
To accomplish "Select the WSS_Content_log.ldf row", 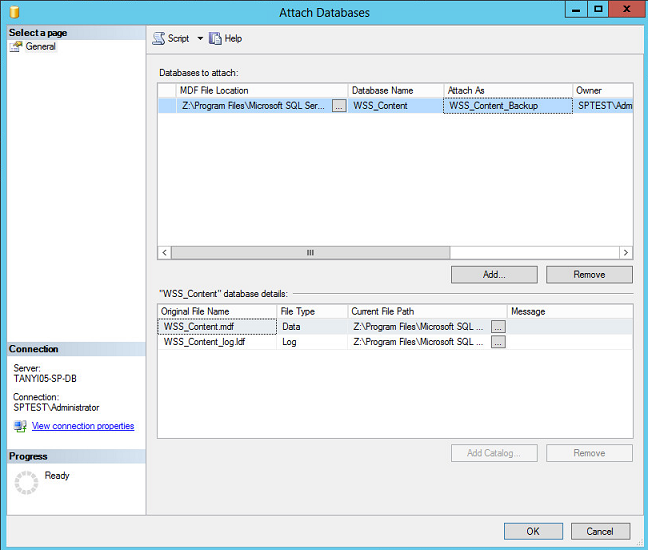I will (216, 342).
